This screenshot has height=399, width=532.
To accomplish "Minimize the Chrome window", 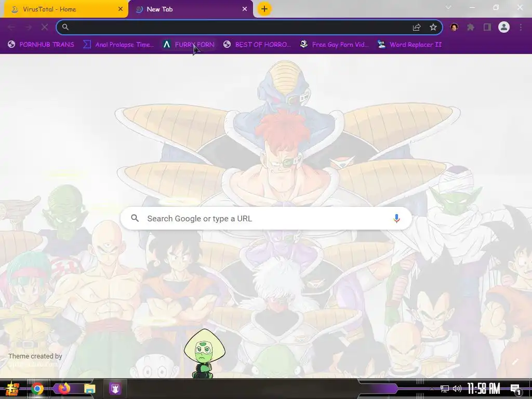I will [472, 7].
